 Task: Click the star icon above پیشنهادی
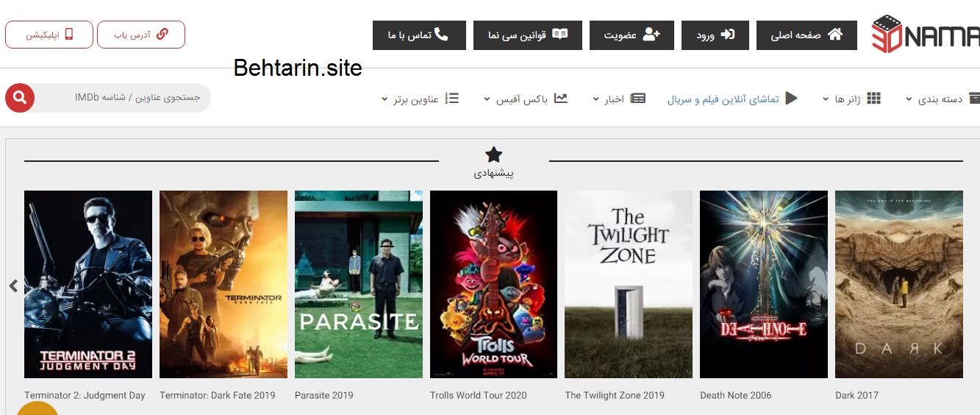point(494,155)
